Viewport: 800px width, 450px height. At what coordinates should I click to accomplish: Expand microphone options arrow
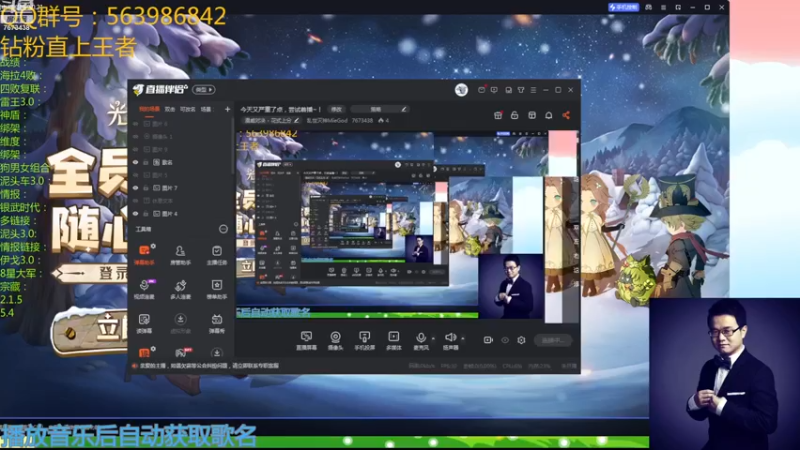(x=433, y=338)
